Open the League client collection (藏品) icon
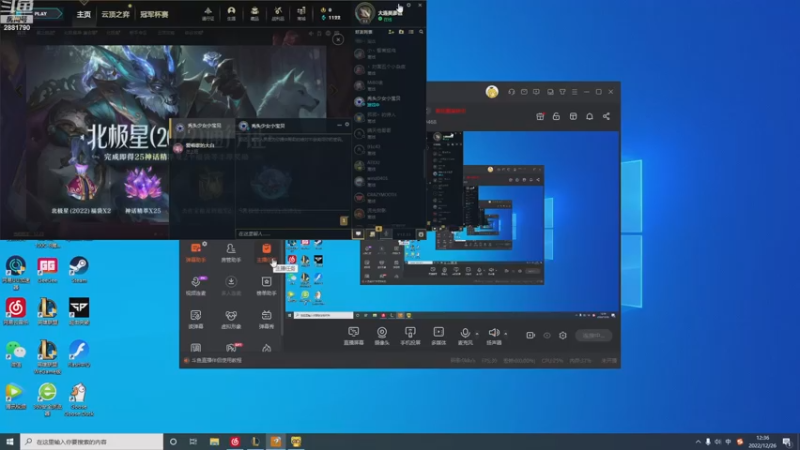Image resolution: width=800 pixels, height=450 pixels. [255, 13]
